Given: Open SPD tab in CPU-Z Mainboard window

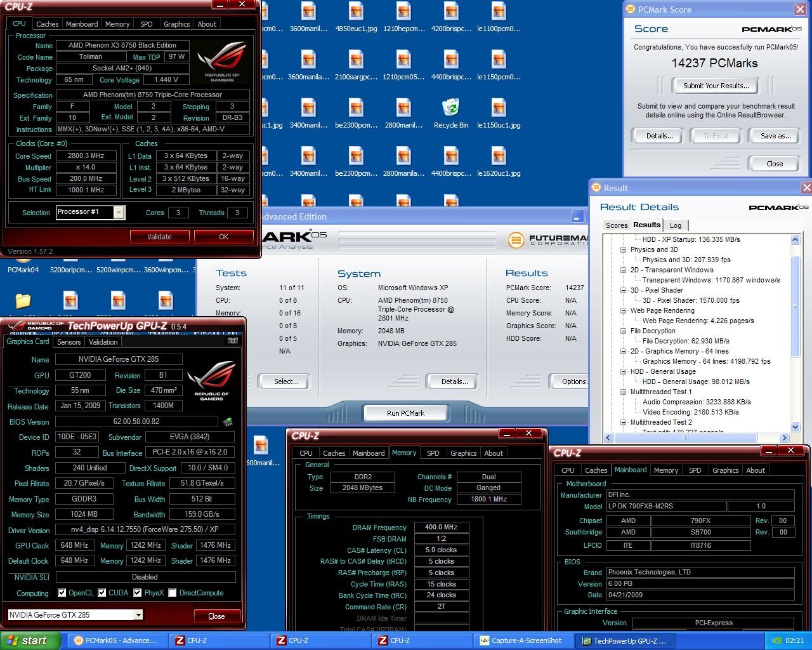Looking at the screenshot, I should [695, 470].
